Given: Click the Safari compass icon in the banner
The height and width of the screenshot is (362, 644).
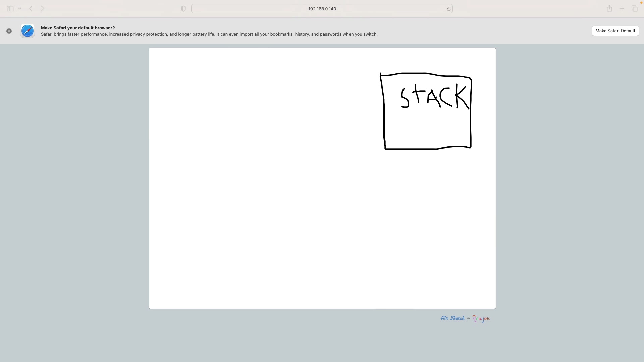Looking at the screenshot, I should tap(28, 31).
